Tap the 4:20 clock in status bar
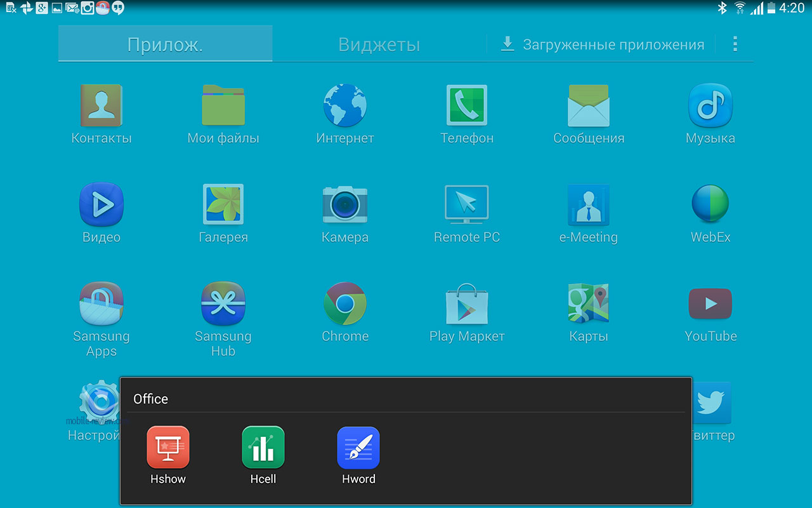The image size is (812, 508). point(792,8)
